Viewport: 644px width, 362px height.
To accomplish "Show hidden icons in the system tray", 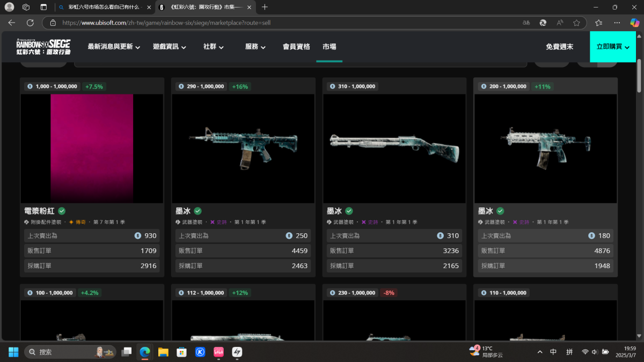I will pos(540,352).
